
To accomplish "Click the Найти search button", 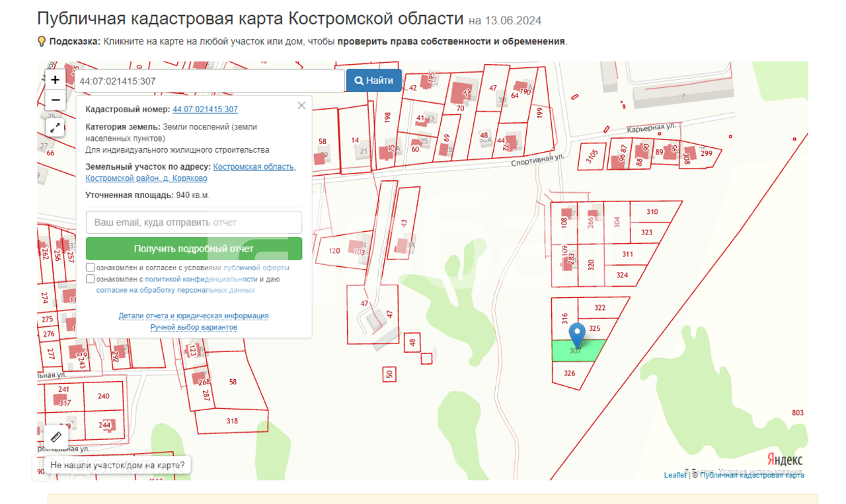I will pos(374,81).
